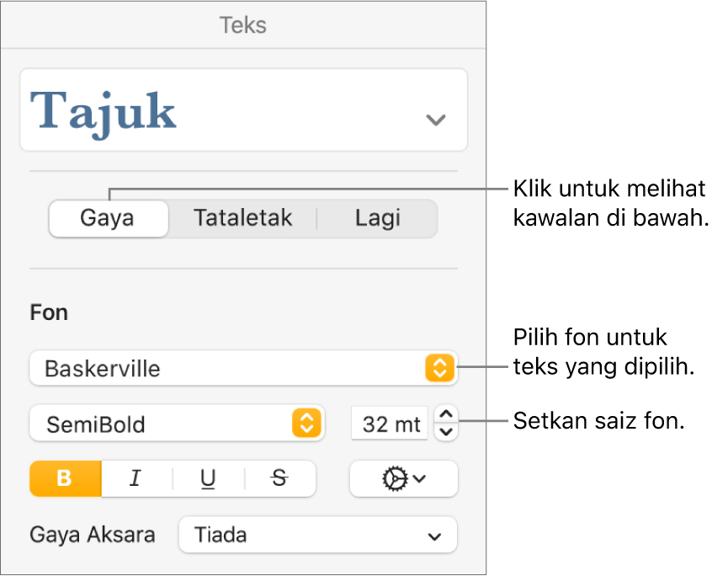Click the chevron beside the Tajuk style
Image resolution: width=728 pixels, height=576 pixels.
[x=435, y=120]
